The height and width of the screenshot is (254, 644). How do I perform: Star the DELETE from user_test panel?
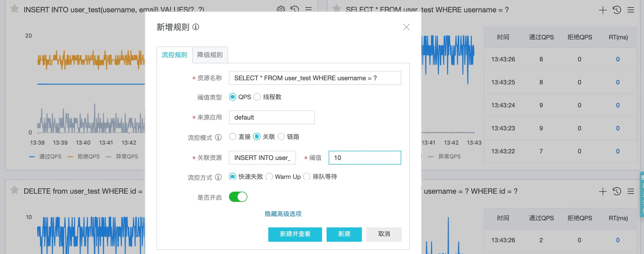click(14, 190)
